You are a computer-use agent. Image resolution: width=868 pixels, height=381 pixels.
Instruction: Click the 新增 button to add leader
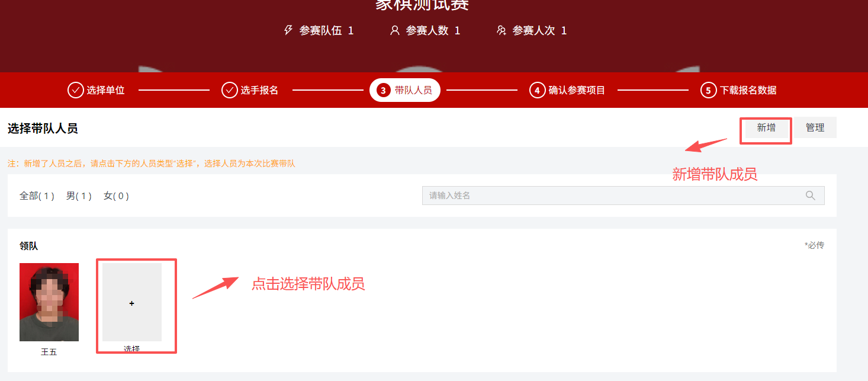click(x=766, y=127)
